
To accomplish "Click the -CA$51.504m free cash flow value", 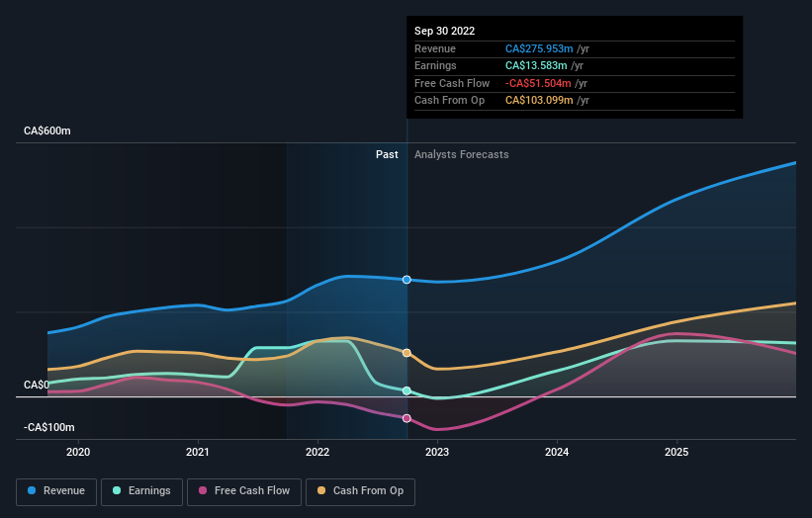I will [538, 83].
